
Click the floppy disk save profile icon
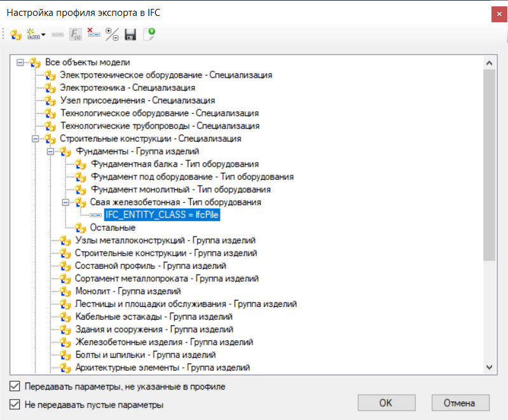130,35
